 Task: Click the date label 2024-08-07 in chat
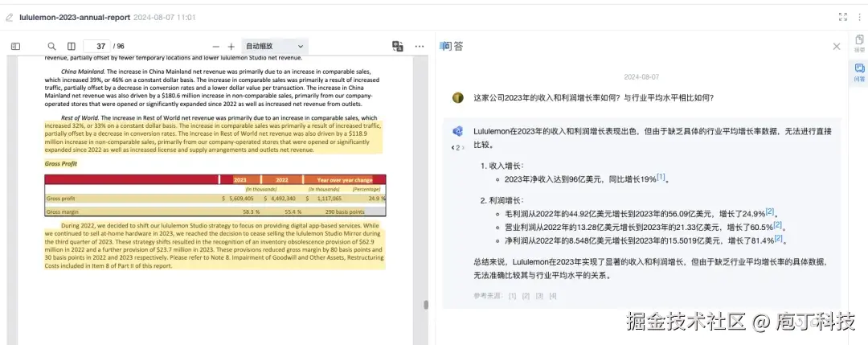pos(641,77)
